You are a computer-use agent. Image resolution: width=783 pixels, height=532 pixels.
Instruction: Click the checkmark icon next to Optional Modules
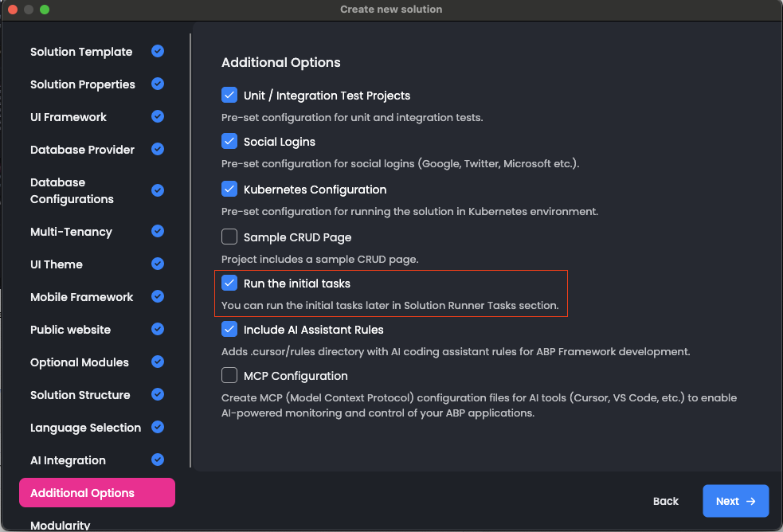pos(158,362)
